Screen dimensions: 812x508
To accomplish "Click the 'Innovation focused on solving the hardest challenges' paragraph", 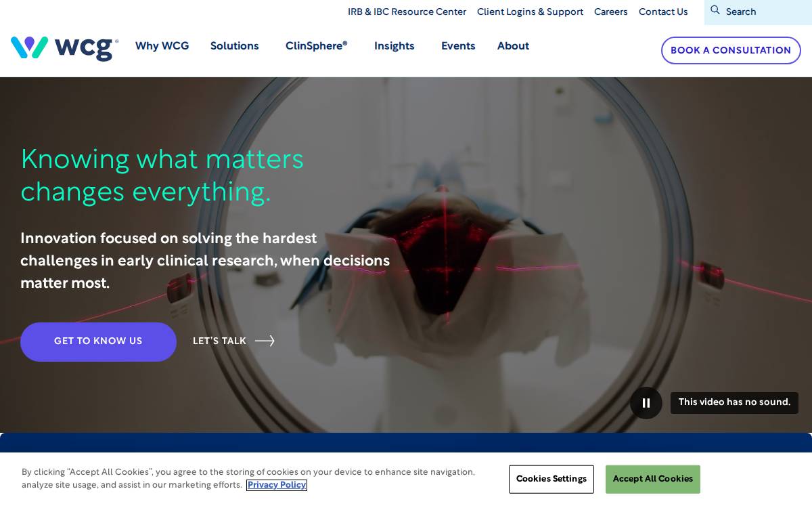I will tap(205, 261).
